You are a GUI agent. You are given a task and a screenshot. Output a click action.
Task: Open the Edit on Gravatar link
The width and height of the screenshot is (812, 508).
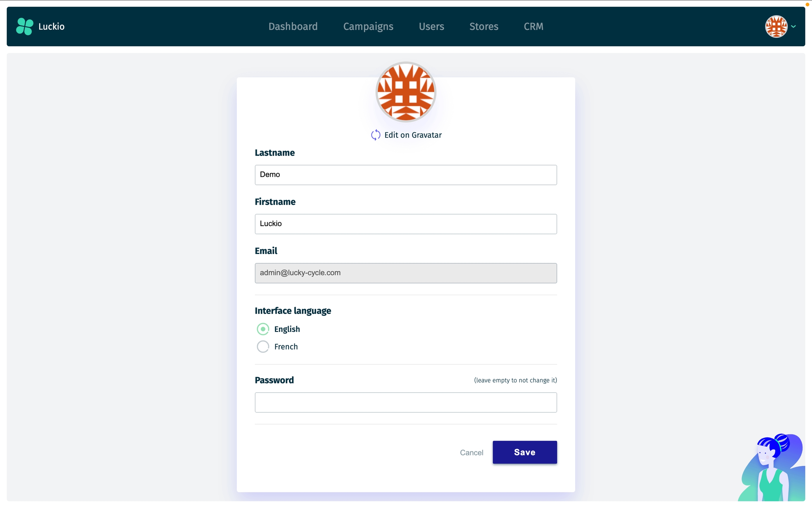tap(413, 135)
